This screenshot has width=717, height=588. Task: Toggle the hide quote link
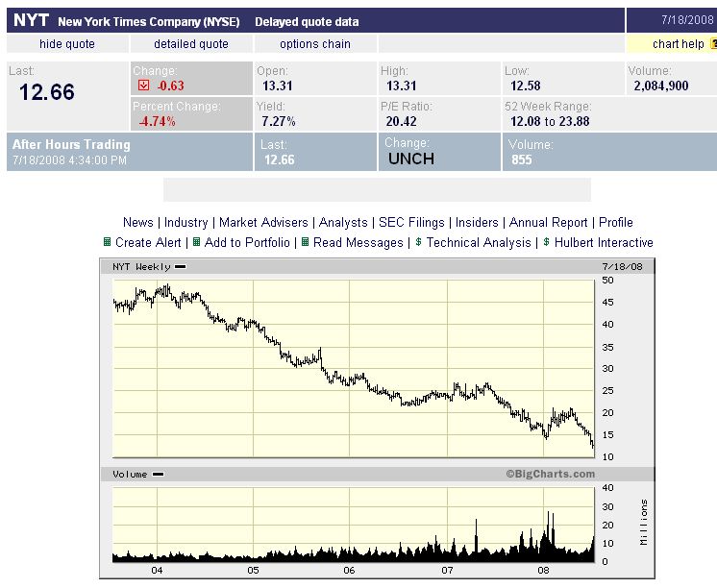click(67, 44)
